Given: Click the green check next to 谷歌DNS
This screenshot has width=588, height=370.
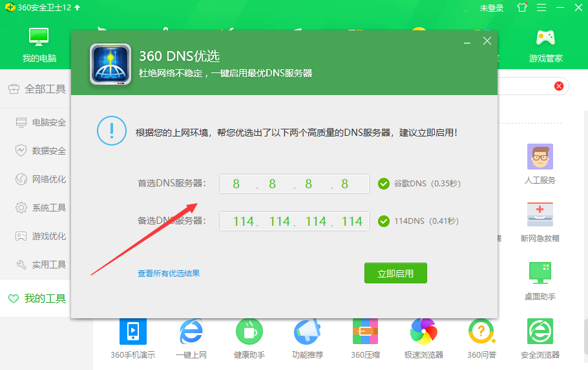Looking at the screenshot, I should pyautogui.click(x=383, y=184).
